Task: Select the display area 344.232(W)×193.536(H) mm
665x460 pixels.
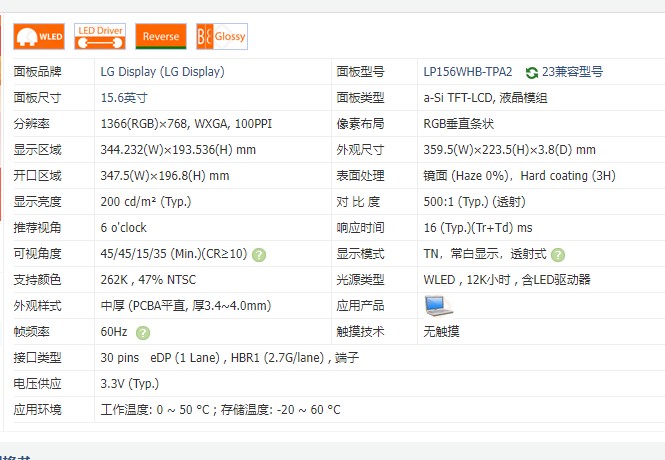Action: coord(178,150)
